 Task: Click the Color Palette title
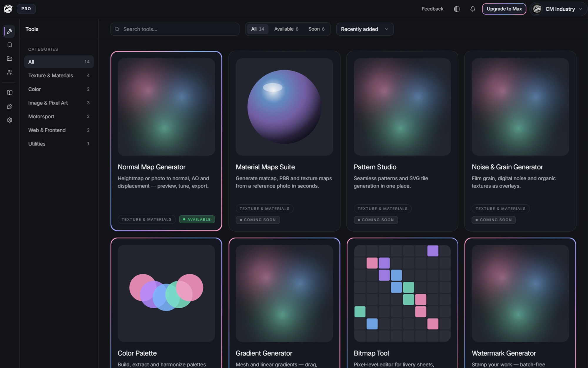(137, 353)
